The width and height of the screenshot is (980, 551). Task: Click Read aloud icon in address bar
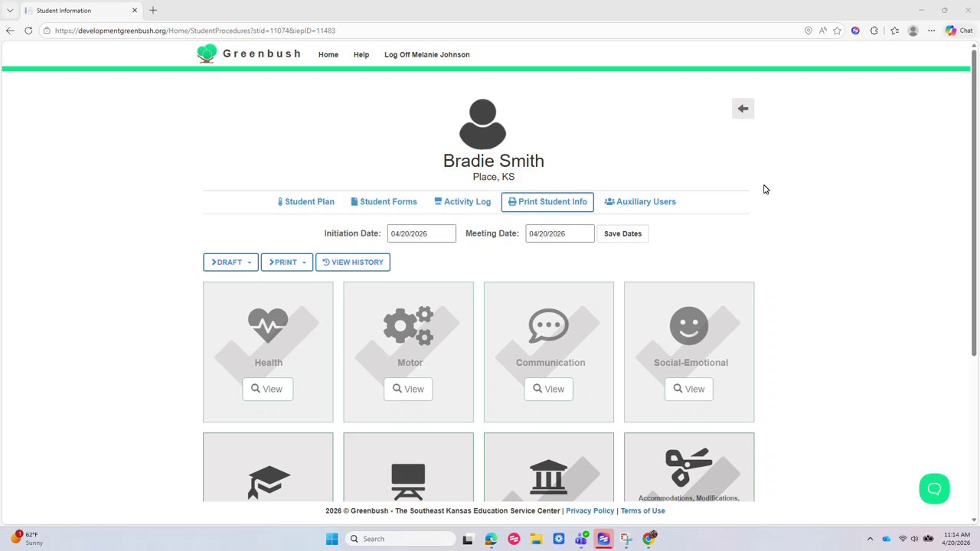822,31
